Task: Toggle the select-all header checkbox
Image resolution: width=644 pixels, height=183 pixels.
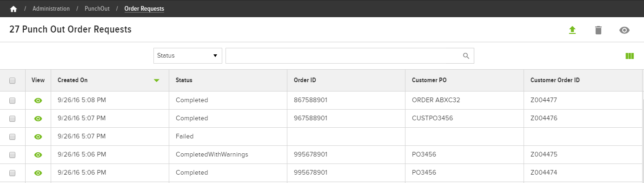Action: tap(13, 80)
